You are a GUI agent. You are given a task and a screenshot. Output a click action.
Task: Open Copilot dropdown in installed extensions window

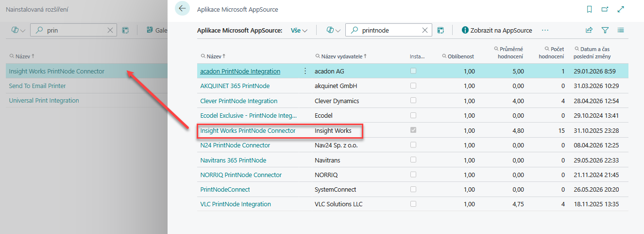(18, 30)
